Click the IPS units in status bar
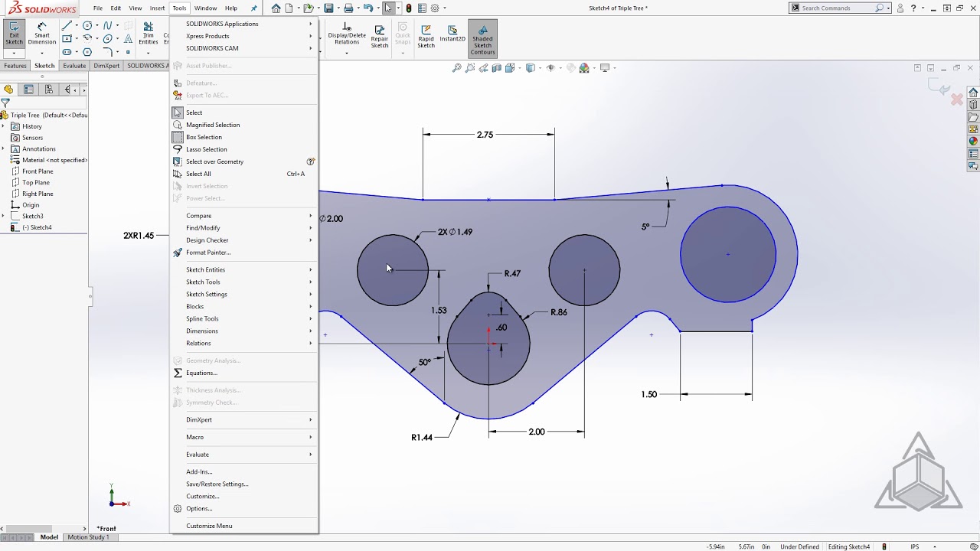 (914, 546)
